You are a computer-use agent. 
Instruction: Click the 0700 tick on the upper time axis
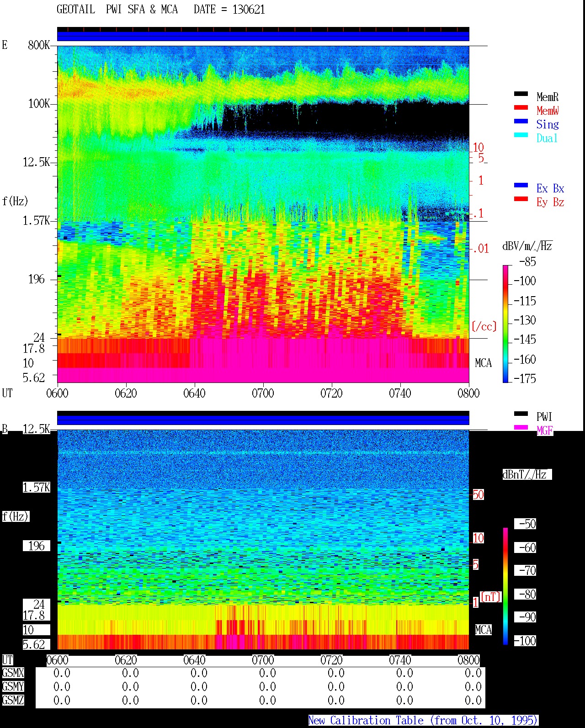pos(263,393)
